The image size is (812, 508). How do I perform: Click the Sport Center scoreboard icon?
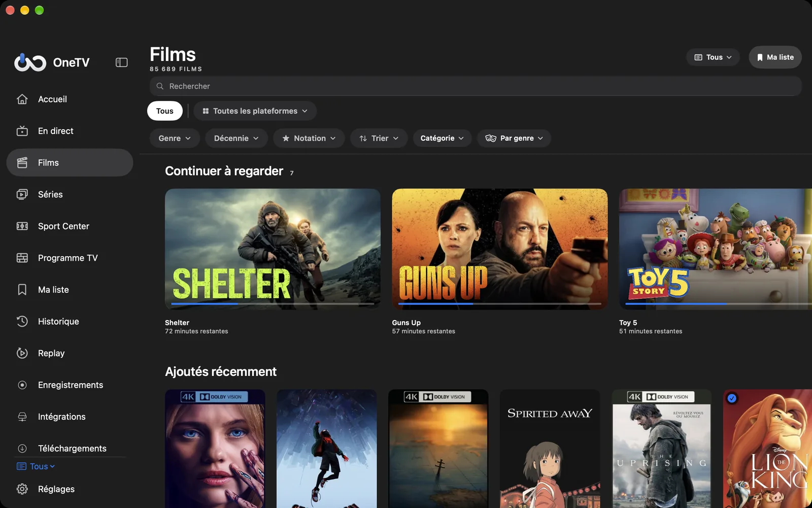(22, 226)
